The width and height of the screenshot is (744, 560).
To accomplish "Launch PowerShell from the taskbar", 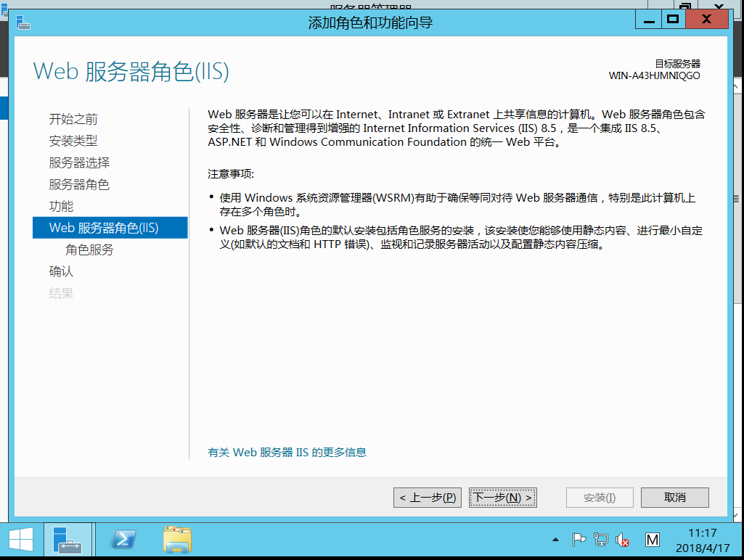I will [x=123, y=540].
